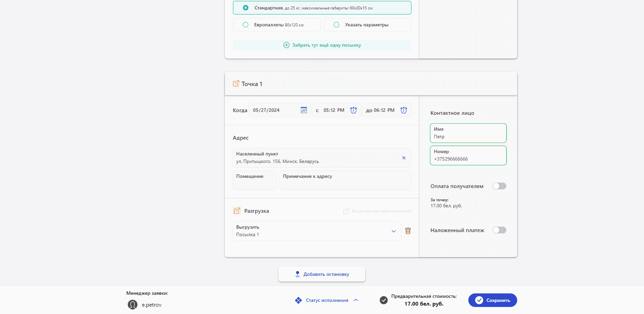Screen dimensions: 644x314
Task: Click Забрать тут ещё одну посылку
Action: [x=322, y=45]
